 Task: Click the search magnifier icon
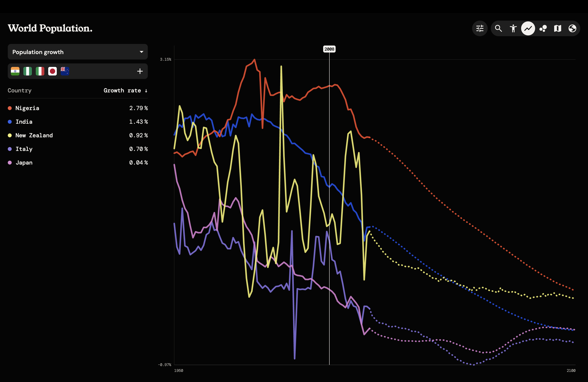[498, 28]
